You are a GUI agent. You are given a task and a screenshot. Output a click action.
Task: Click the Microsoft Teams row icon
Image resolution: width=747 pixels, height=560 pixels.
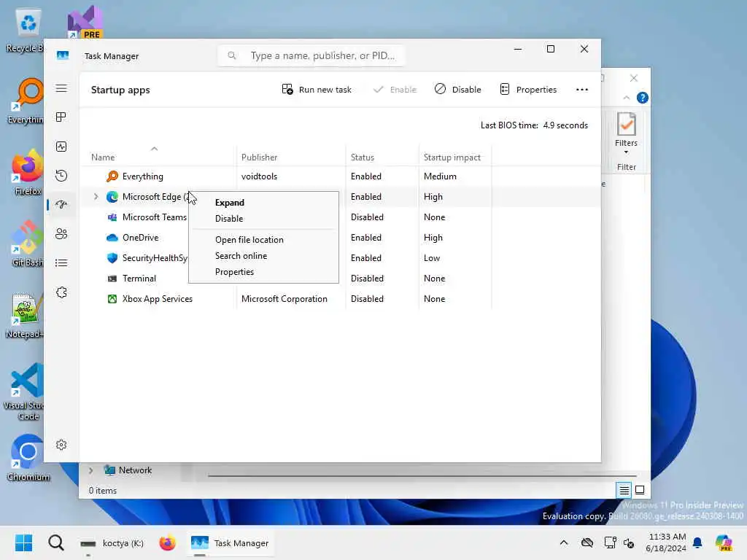point(112,217)
